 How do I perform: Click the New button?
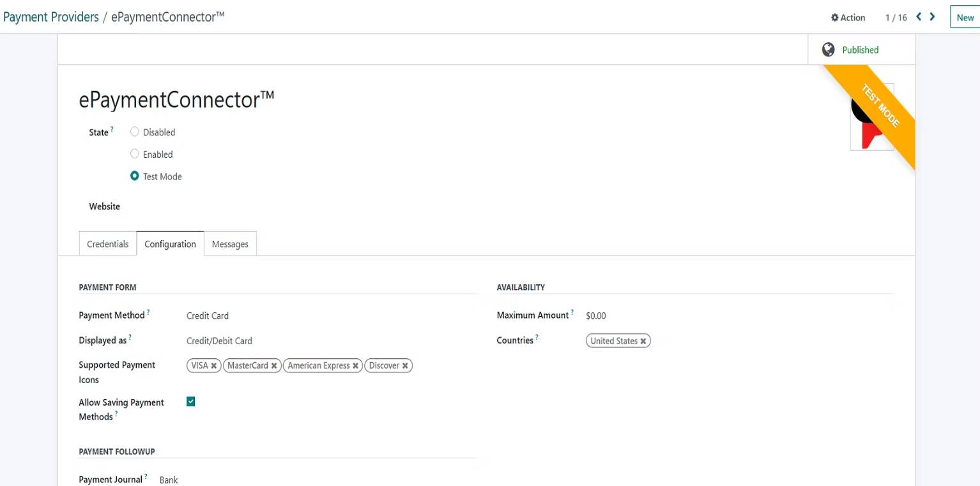pos(965,17)
